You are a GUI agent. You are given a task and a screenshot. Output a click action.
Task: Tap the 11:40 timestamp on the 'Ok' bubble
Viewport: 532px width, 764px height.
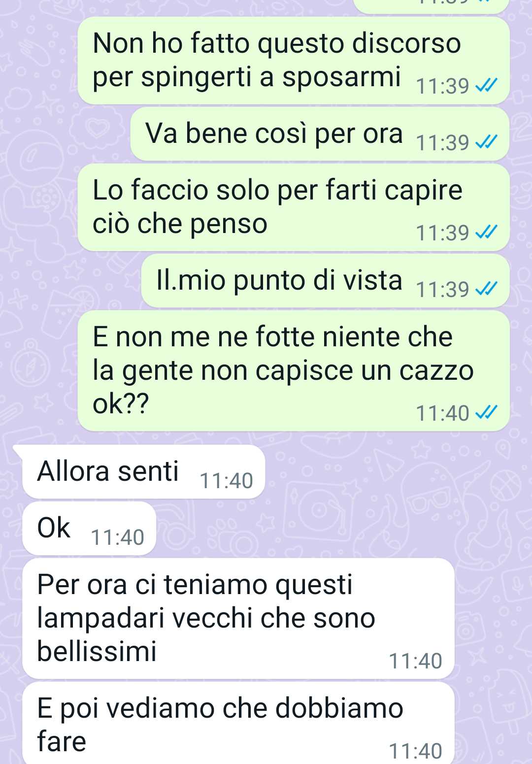pyautogui.click(x=118, y=537)
